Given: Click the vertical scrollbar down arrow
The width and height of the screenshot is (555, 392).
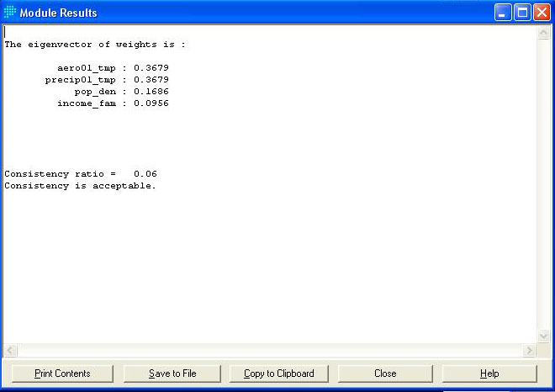Looking at the screenshot, I should point(544,336).
